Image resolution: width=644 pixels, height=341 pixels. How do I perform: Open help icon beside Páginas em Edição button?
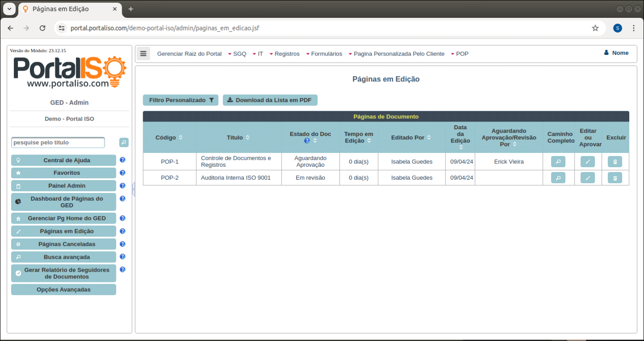tap(123, 231)
